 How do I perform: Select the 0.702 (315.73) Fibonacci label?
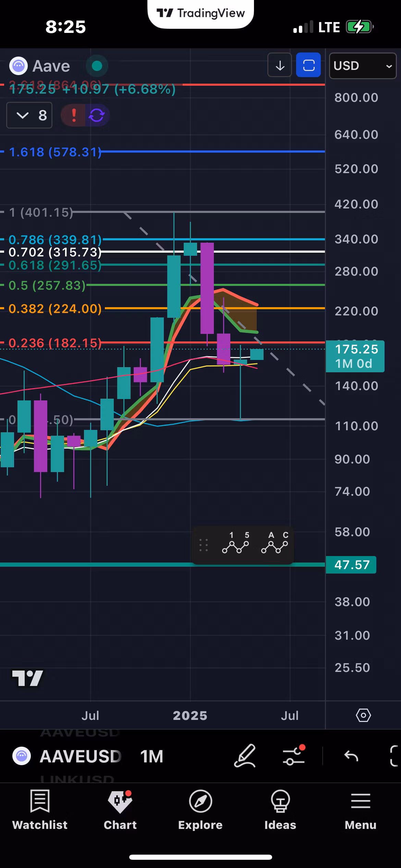click(55, 252)
